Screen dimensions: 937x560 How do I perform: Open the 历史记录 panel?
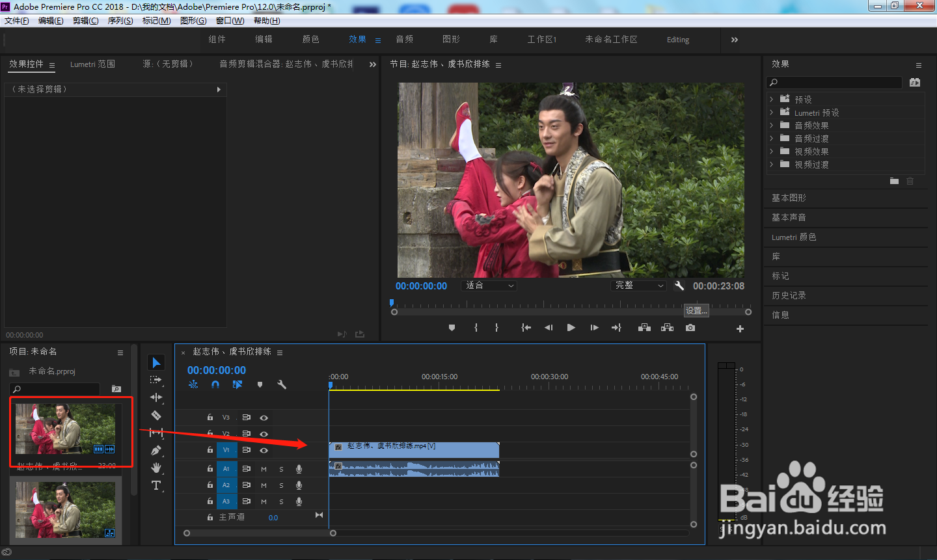(789, 296)
